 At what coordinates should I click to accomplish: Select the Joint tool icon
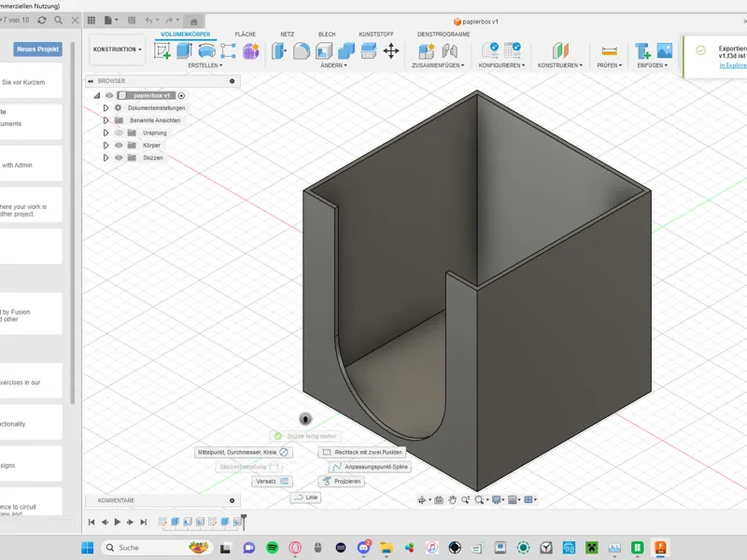tap(449, 50)
